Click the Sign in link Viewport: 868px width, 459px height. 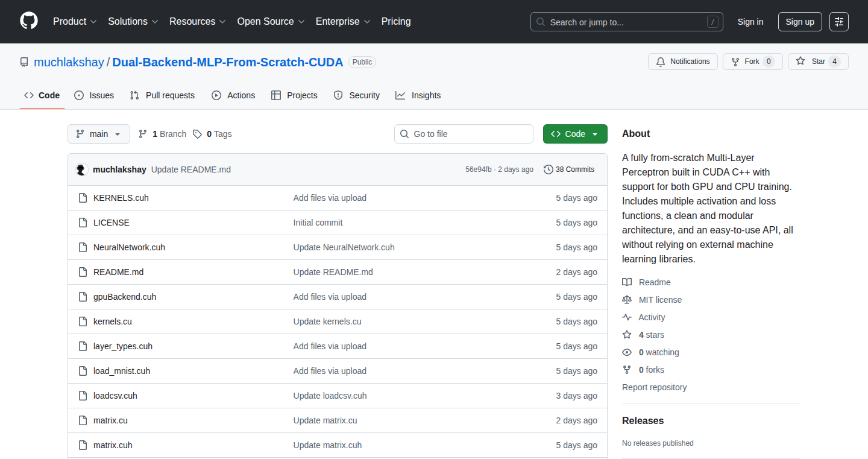[x=750, y=22]
